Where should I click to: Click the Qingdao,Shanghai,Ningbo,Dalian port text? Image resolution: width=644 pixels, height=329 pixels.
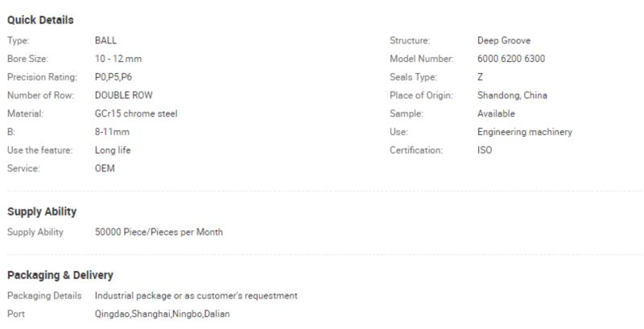point(163,315)
